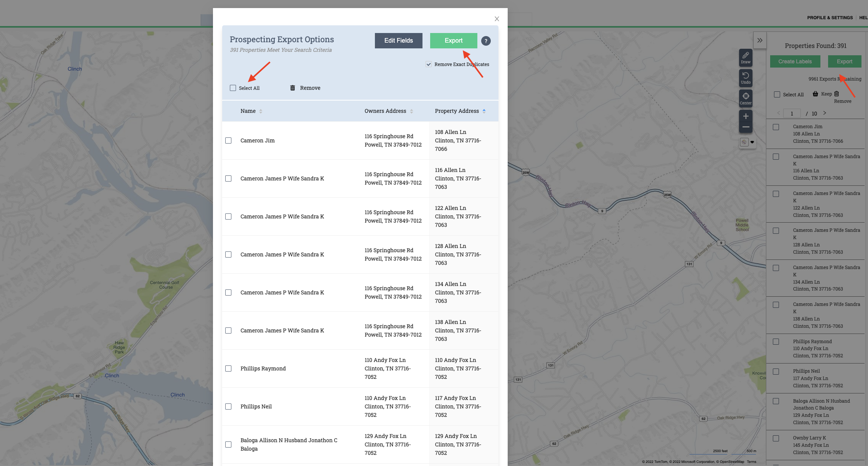Click the help question mark icon
Screen dimensions: 868x466
486,41
